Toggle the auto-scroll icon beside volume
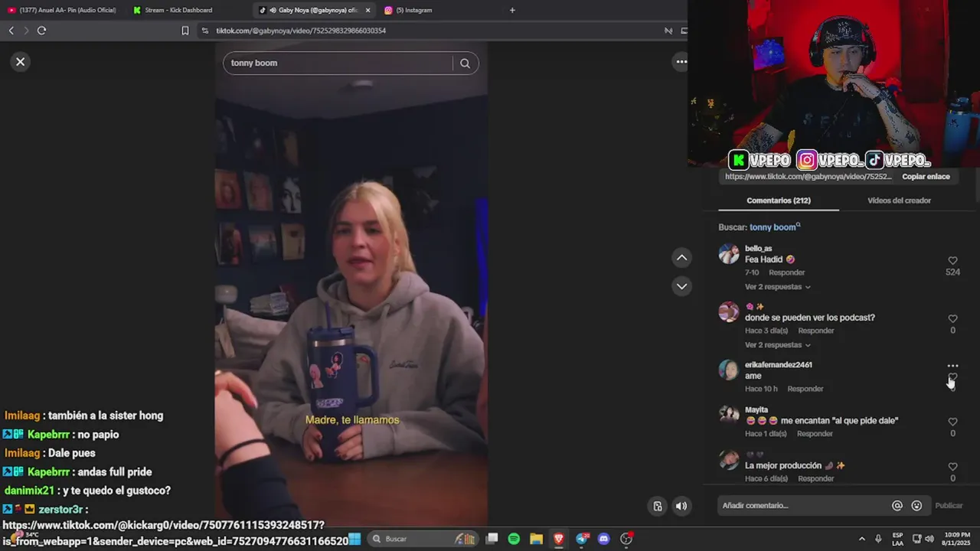 (x=658, y=506)
